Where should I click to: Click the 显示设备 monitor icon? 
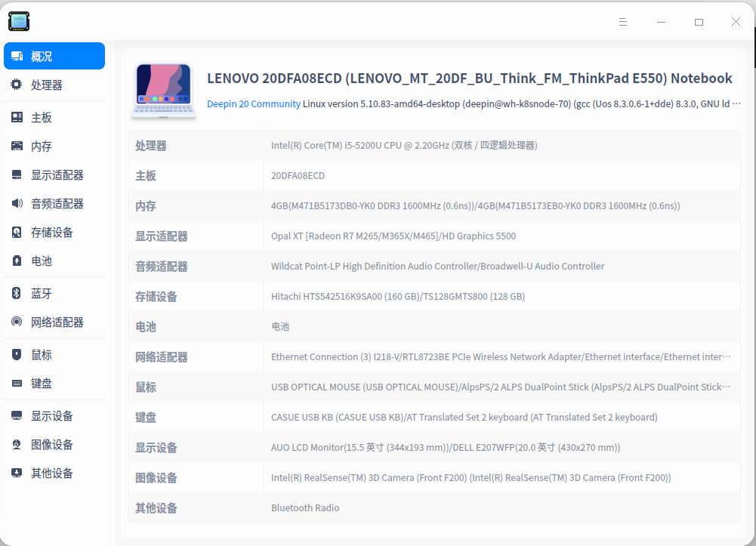17,415
